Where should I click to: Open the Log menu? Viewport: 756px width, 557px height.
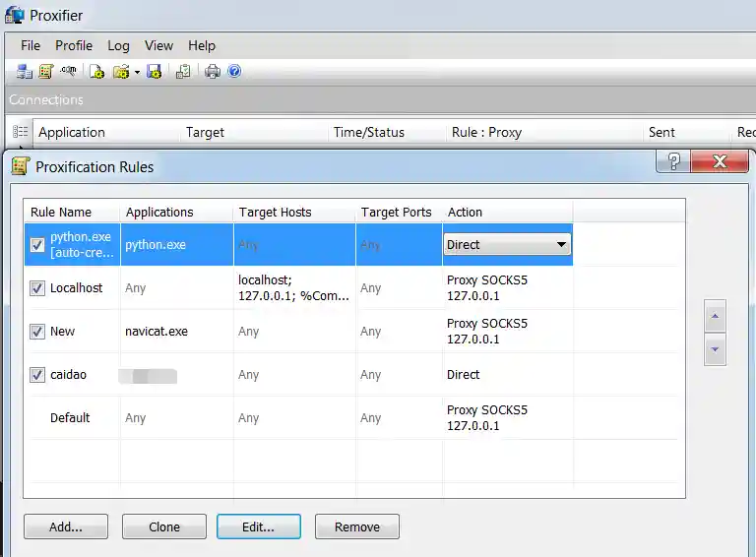click(118, 45)
